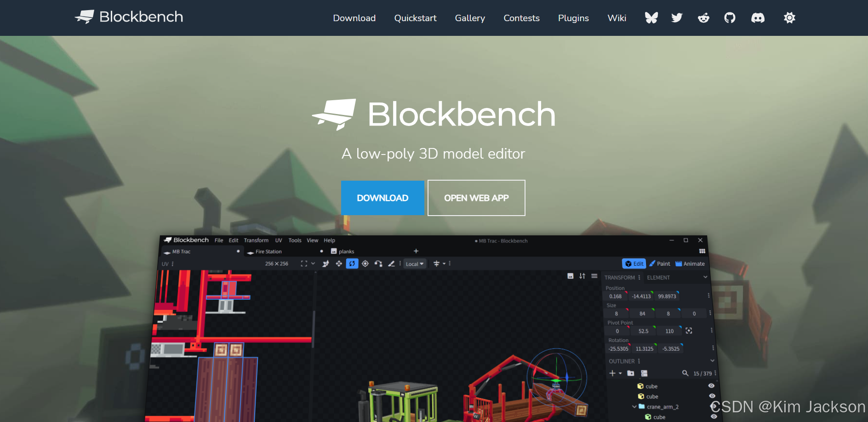Open the Local transform space dropdown
This screenshot has width=868, height=422.
415,264
